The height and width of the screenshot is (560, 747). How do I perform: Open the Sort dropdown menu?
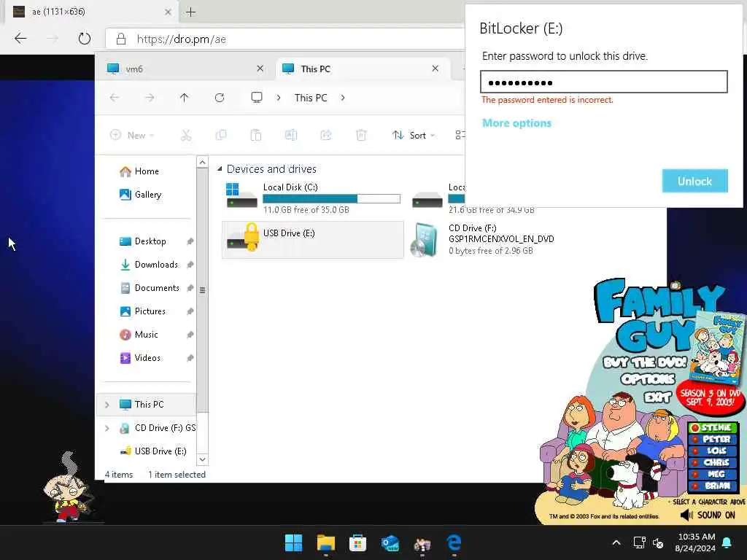click(414, 135)
